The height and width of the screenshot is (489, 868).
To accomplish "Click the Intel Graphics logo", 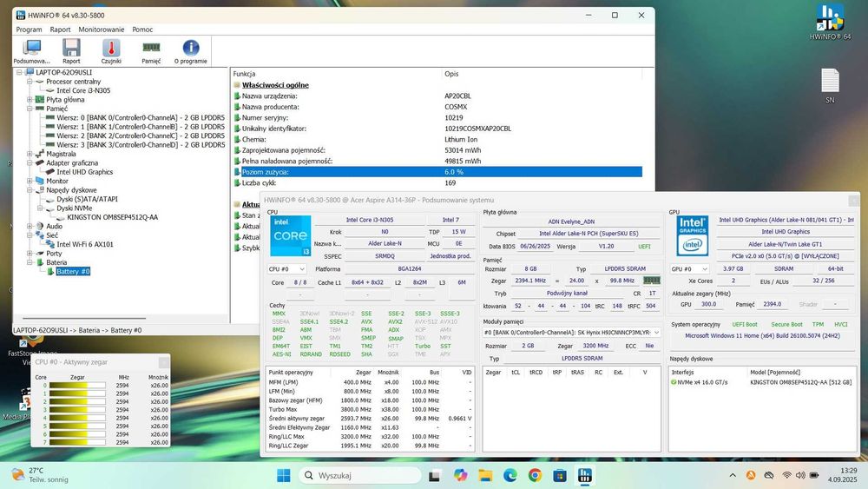I will (x=692, y=236).
